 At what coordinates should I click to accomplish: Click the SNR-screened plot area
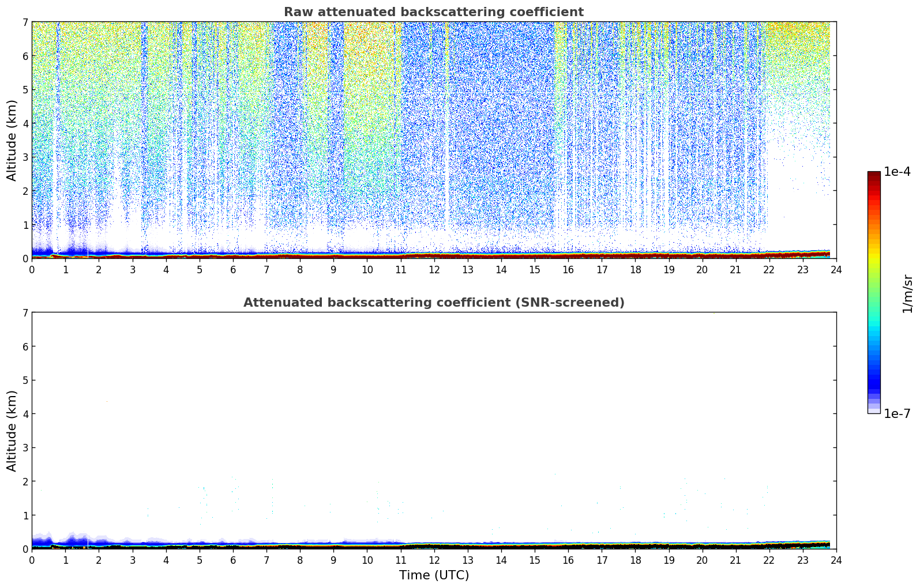[x=434, y=431]
